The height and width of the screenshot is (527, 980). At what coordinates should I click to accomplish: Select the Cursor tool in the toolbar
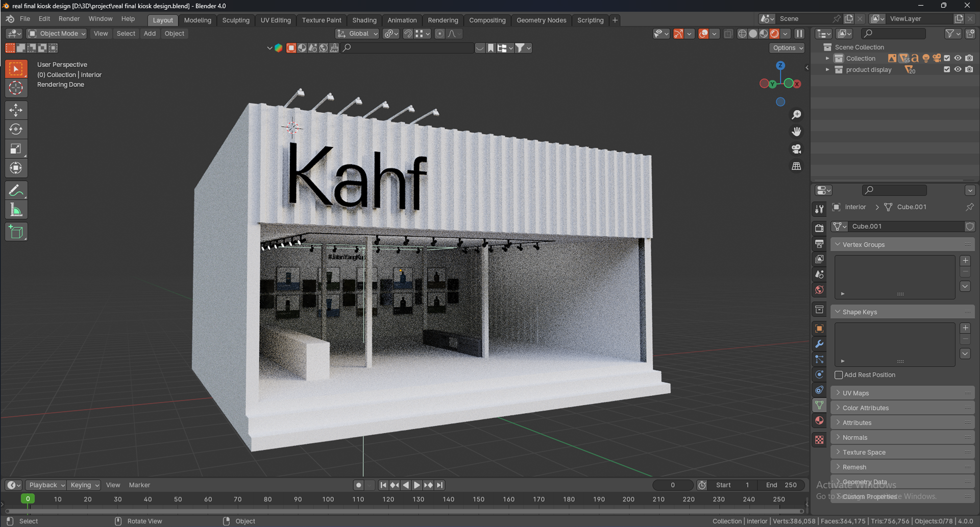point(16,88)
